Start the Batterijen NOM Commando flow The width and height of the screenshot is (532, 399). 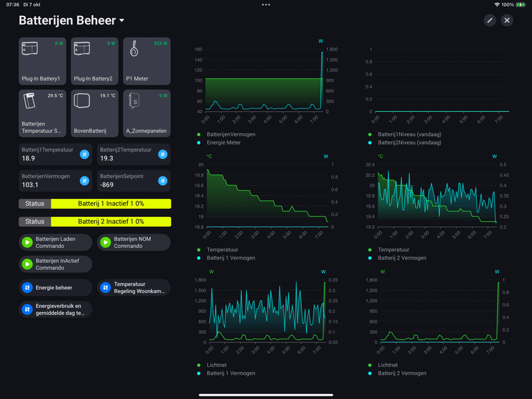pos(134,243)
